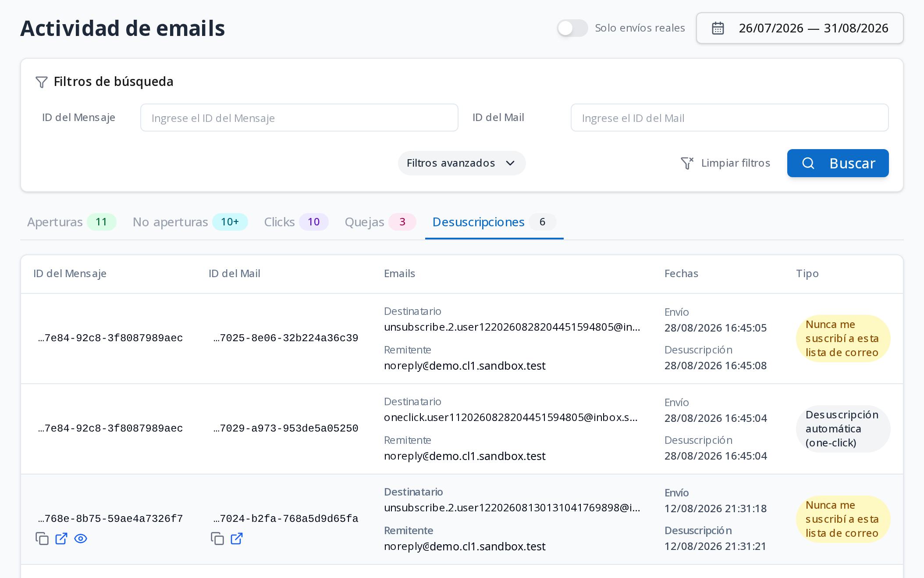Click Desuscripción automática (one-click) badge
Image resolution: width=924 pixels, height=578 pixels.
tap(843, 429)
